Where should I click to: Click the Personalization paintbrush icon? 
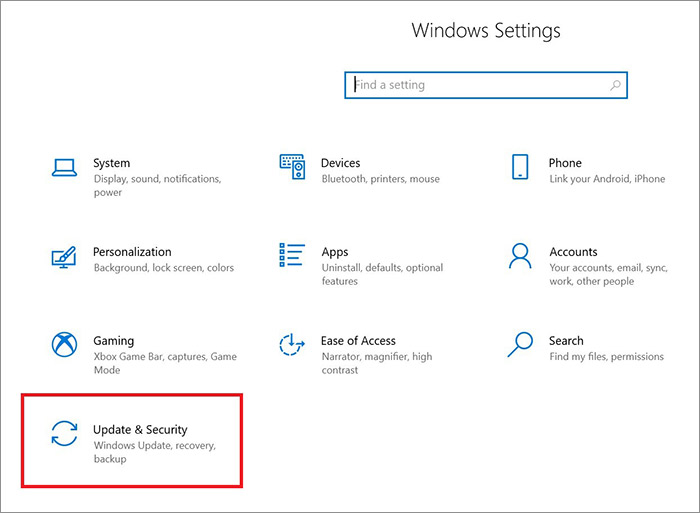pos(64,257)
